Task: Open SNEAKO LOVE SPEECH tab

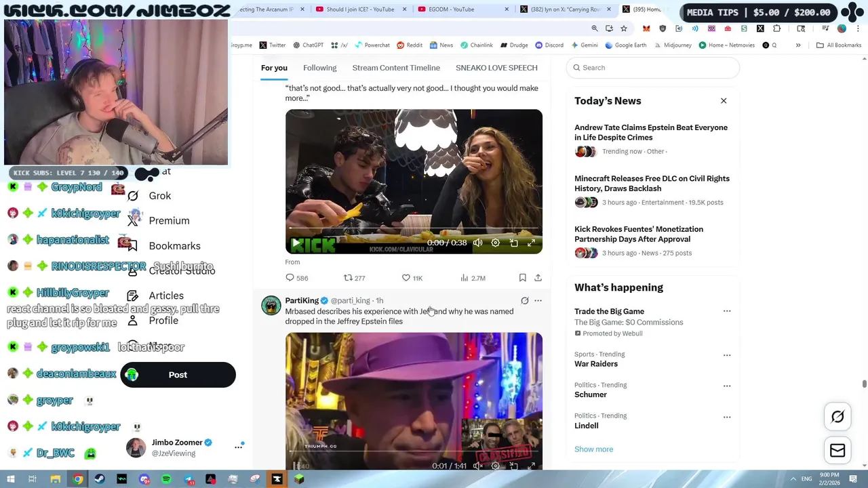Action: (x=496, y=68)
